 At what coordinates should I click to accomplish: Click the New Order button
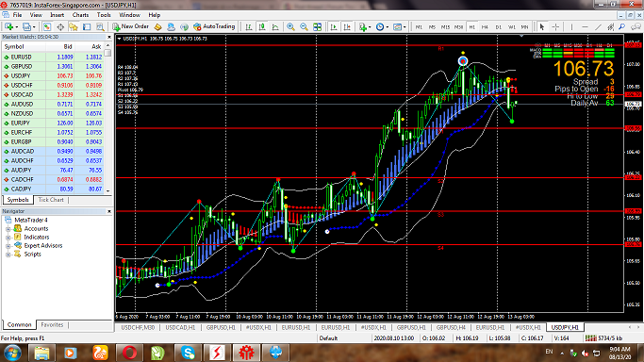coord(131,26)
